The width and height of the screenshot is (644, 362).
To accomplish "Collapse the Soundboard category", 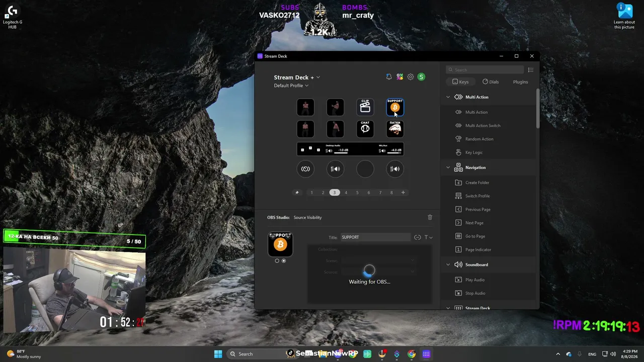I will pyautogui.click(x=448, y=264).
